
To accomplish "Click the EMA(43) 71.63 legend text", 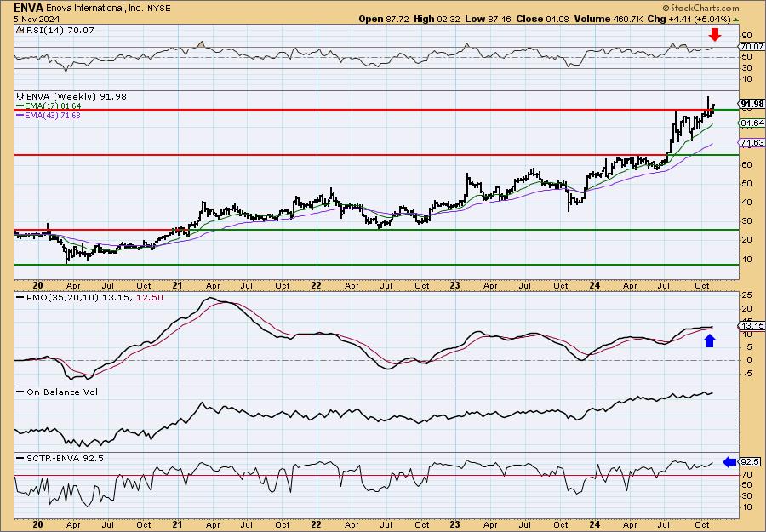I will pos(54,115).
